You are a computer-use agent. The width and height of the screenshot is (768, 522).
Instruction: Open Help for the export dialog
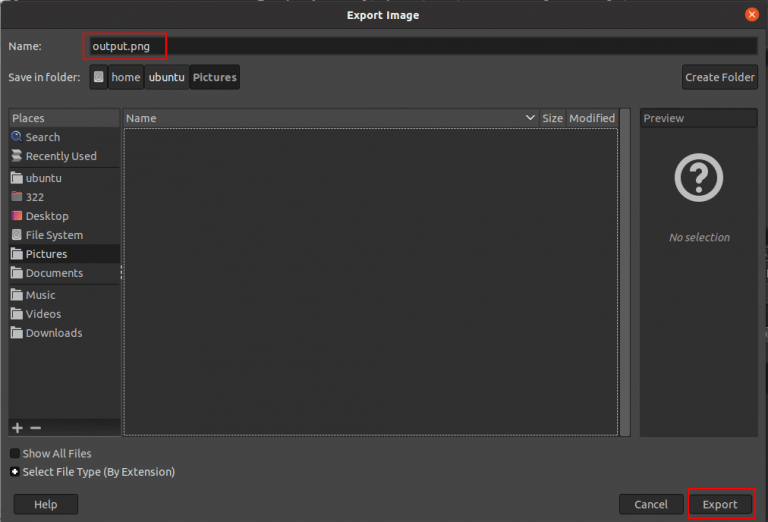[46, 504]
